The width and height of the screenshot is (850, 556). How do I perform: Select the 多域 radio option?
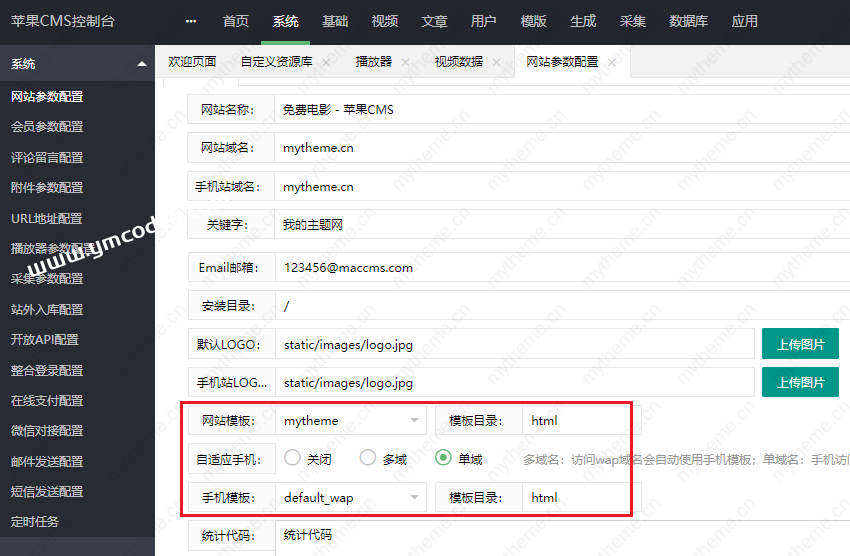368,458
